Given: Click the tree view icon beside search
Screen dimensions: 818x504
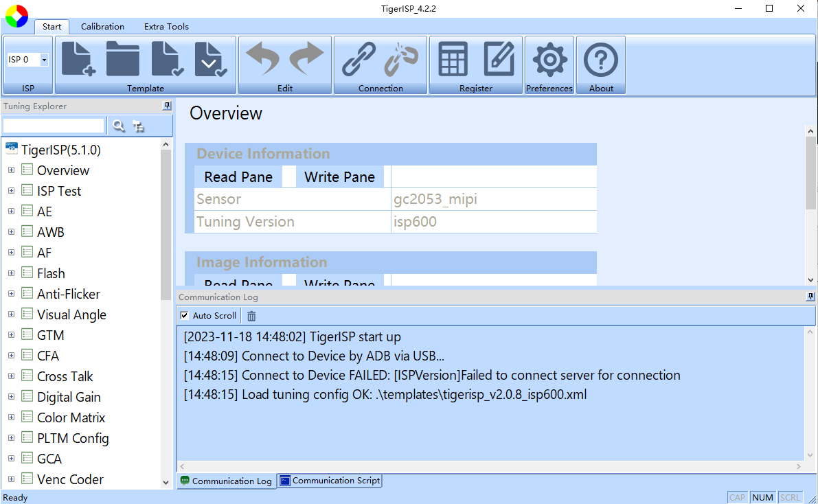Looking at the screenshot, I should click(x=138, y=126).
